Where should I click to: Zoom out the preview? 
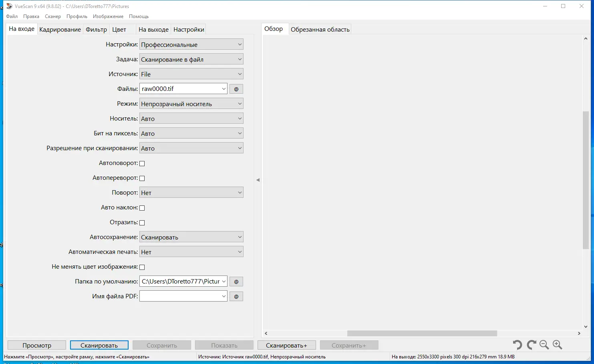[544, 345]
